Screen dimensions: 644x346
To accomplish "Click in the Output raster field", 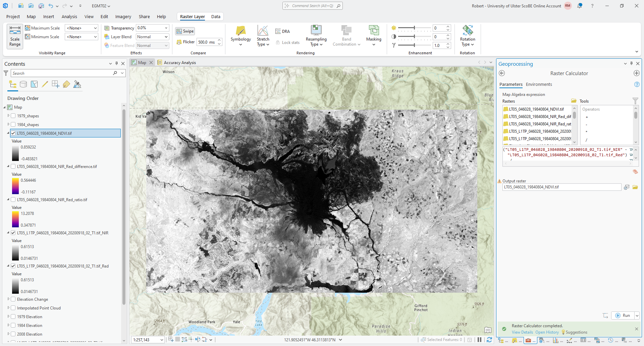I will pos(561,187).
